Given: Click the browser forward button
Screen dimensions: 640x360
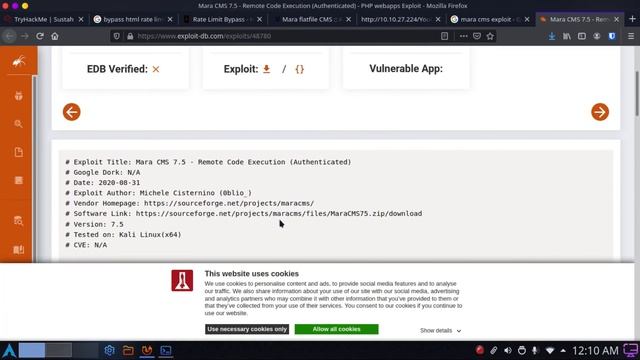Looking at the screenshot, I should click(24, 36).
